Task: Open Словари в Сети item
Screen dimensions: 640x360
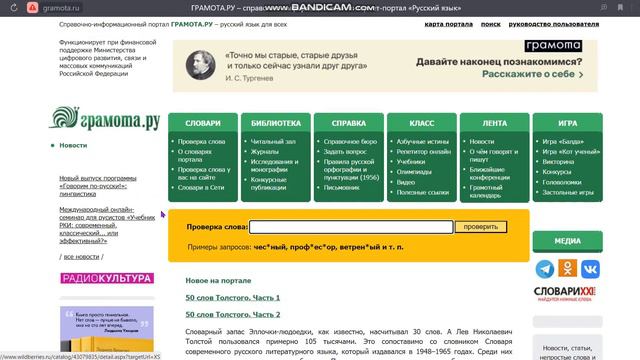Action: coord(201,188)
